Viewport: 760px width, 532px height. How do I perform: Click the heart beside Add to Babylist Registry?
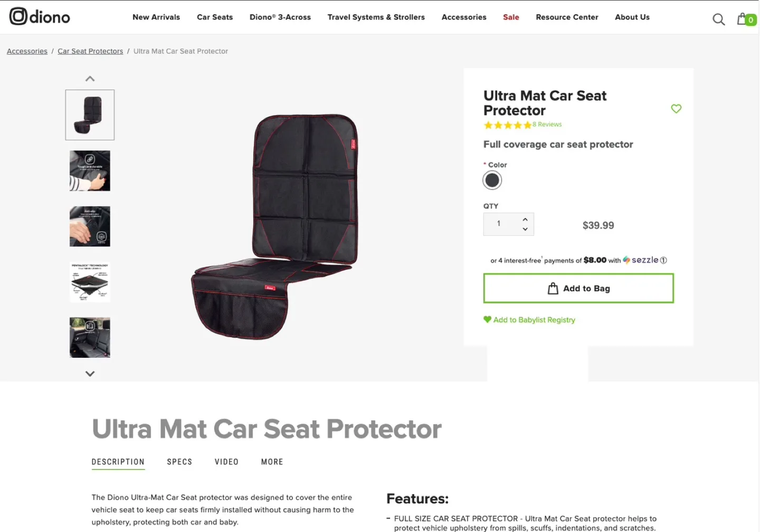[487, 320]
